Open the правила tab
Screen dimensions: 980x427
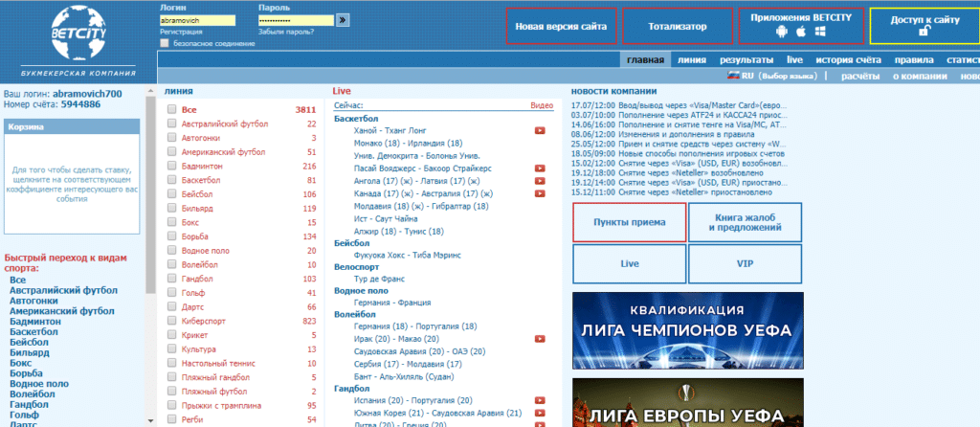coord(914,60)
